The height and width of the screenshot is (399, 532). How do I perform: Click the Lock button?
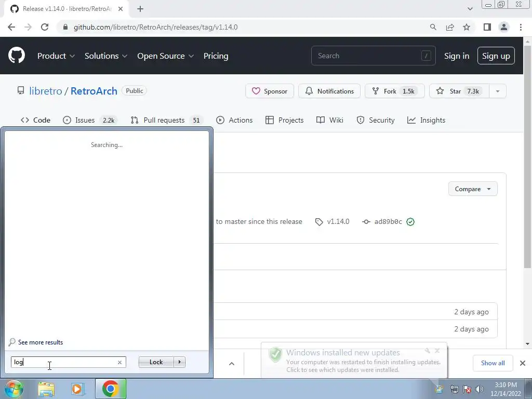click(156, 362)
